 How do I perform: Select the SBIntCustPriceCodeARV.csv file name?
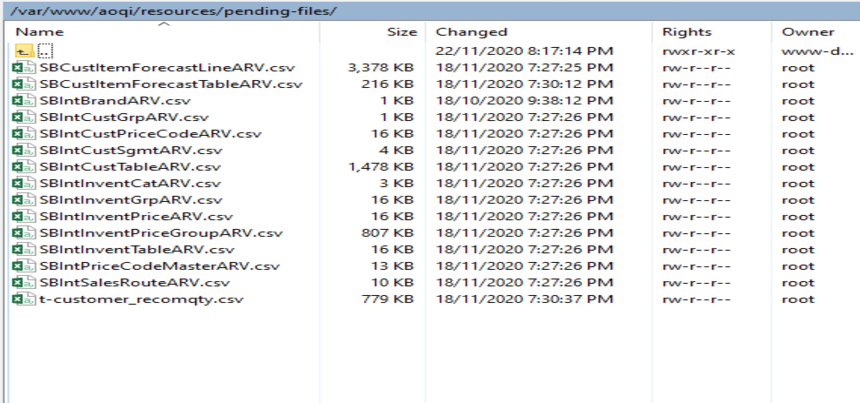point(150,134)
